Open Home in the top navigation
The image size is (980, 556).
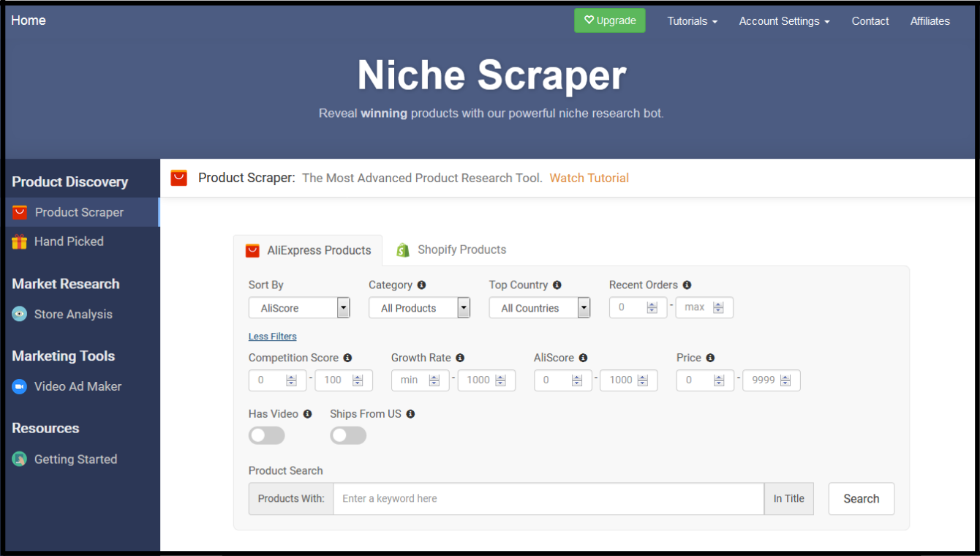(29, 20)
